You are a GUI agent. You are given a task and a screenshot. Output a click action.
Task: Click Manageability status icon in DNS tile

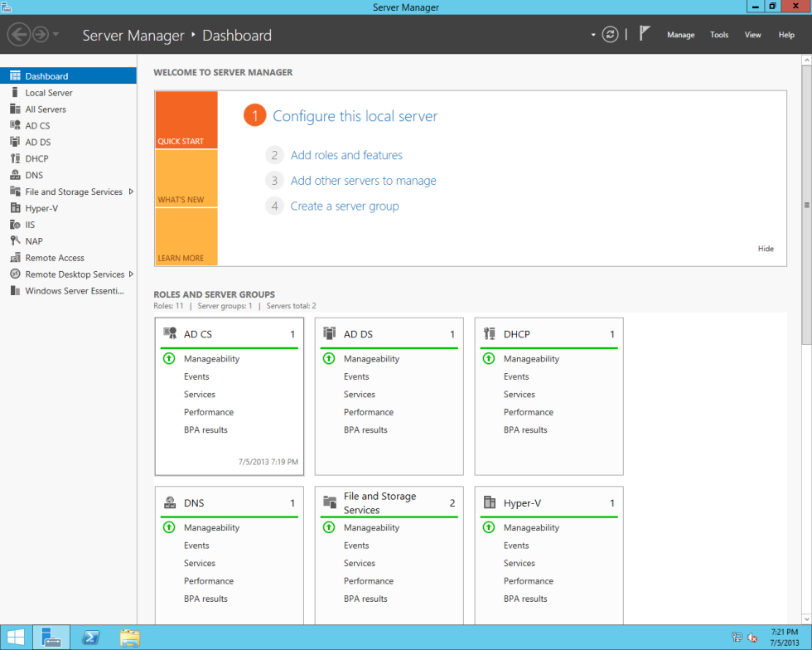tap(169, 527)
